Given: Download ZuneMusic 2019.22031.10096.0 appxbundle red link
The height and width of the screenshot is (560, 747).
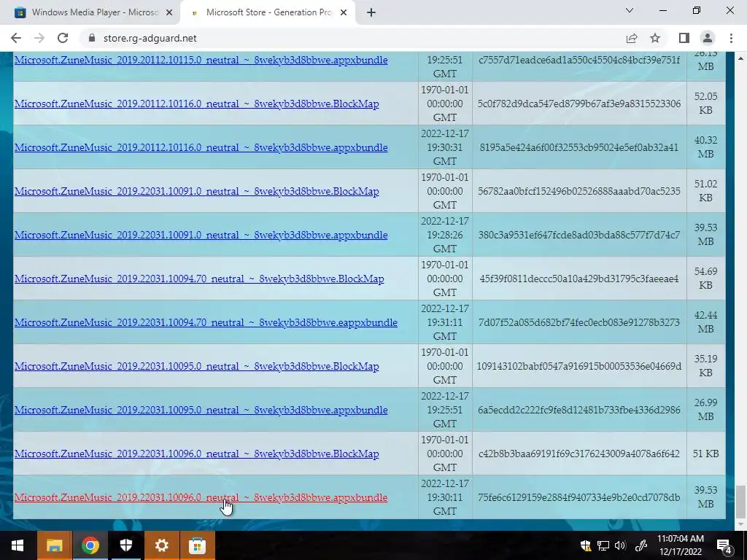Looking at the screenshot, I should pos(201,497).
